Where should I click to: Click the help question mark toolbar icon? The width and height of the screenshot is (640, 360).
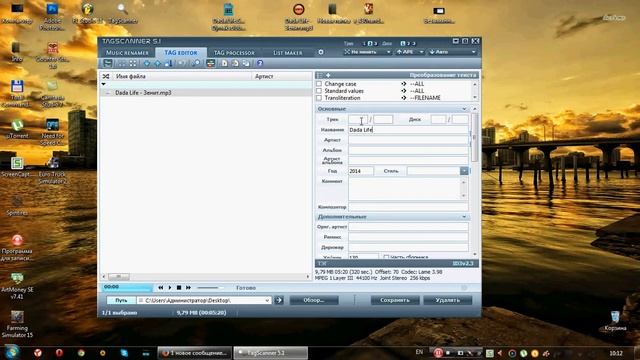point(260,63)
